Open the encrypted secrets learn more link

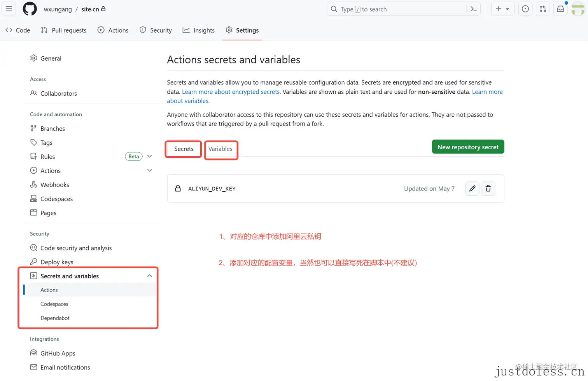[231, 92]
